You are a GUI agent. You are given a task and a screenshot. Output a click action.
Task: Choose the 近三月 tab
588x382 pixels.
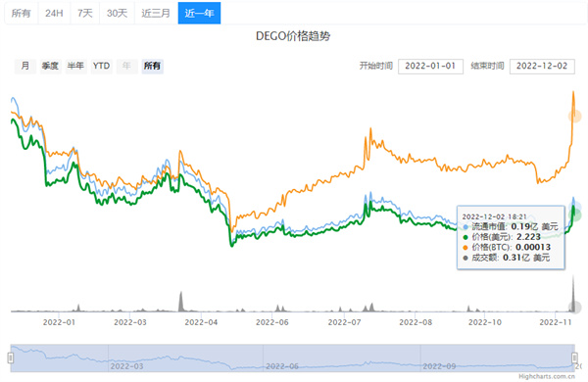coord(156,13)
